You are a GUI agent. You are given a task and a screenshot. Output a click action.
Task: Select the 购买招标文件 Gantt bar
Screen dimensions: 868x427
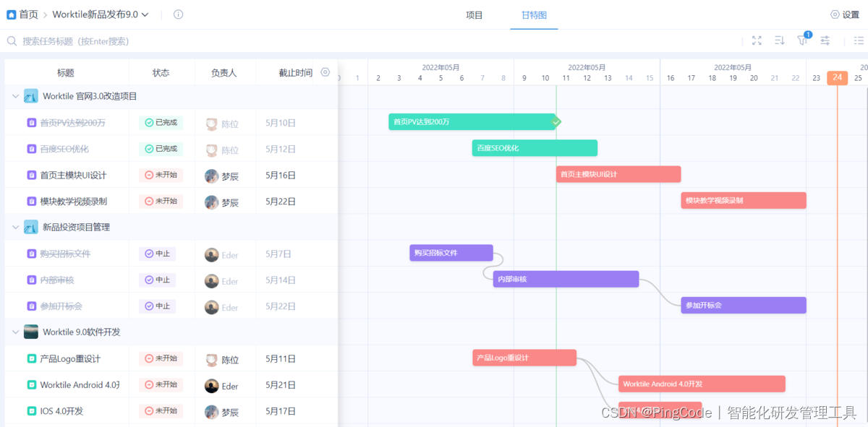[x=451, y=253]
